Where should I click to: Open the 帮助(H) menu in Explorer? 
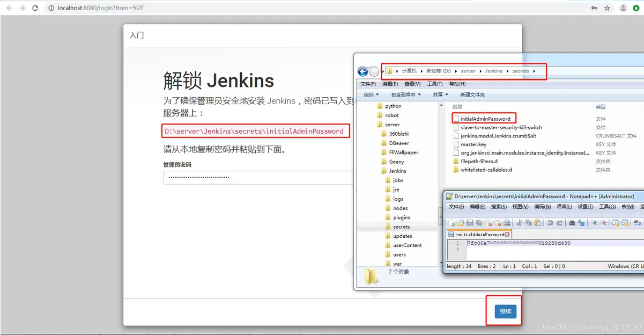click(457, 84)
